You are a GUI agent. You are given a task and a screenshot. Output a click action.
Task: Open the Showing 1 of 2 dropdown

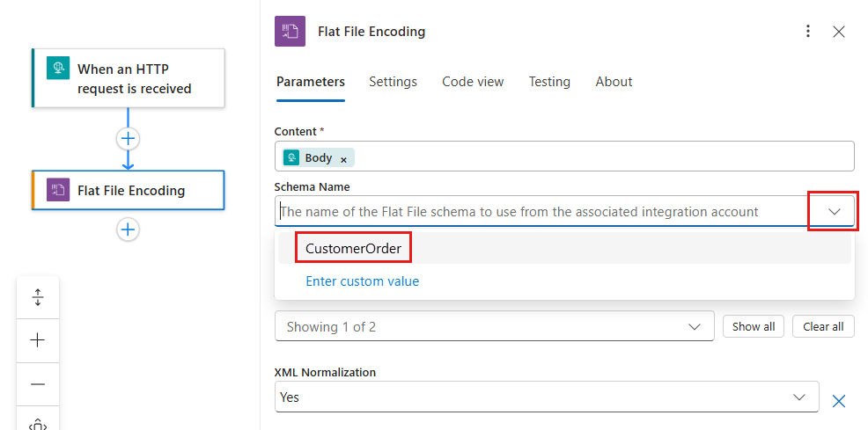pos(495,326)
